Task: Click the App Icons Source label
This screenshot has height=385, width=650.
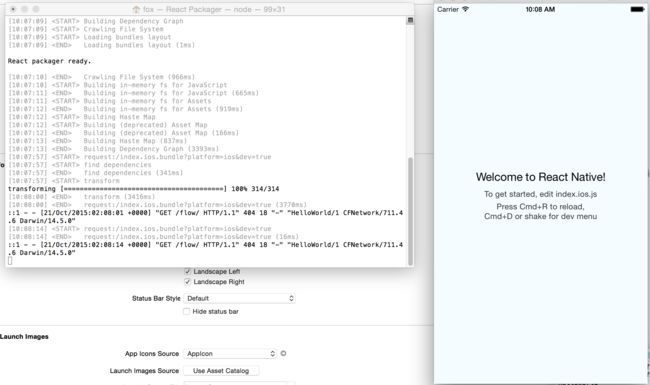Action: (152, 354)
